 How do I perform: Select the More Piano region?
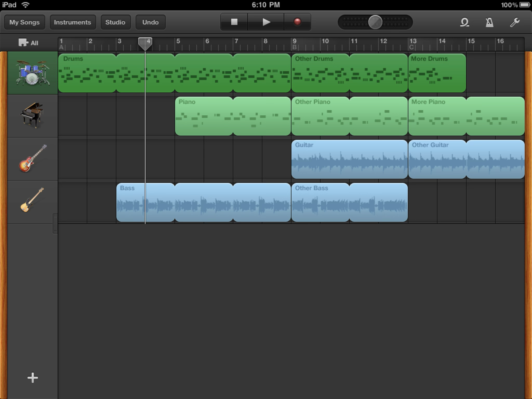click(x=466, y=116)
